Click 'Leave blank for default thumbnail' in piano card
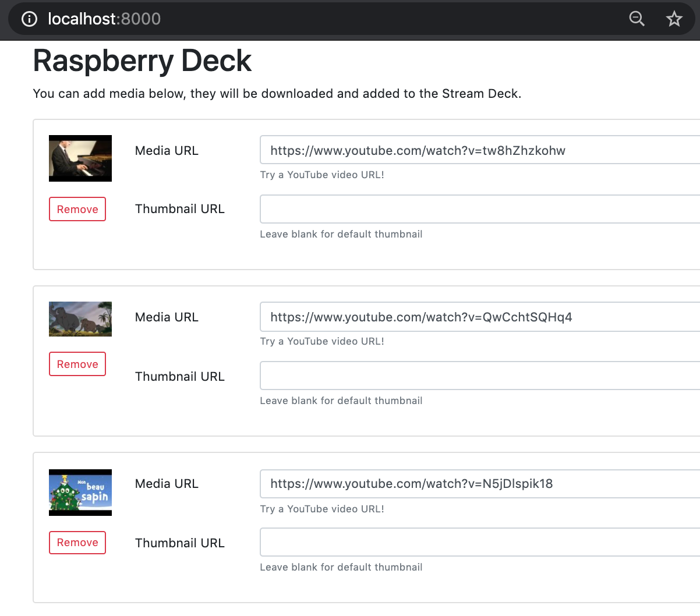The width and height of the screenshot is (700, 616). click(x=341, y=234)
